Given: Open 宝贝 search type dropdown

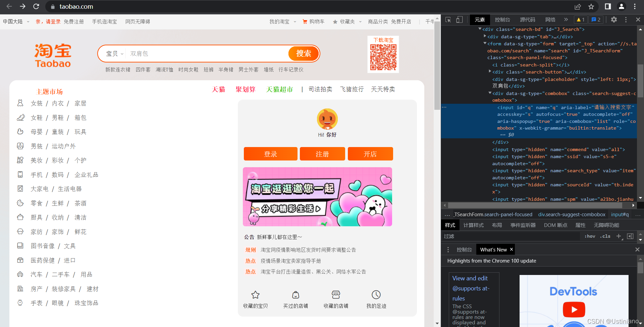Looking at the screenshot, I should tap(115, 54).
